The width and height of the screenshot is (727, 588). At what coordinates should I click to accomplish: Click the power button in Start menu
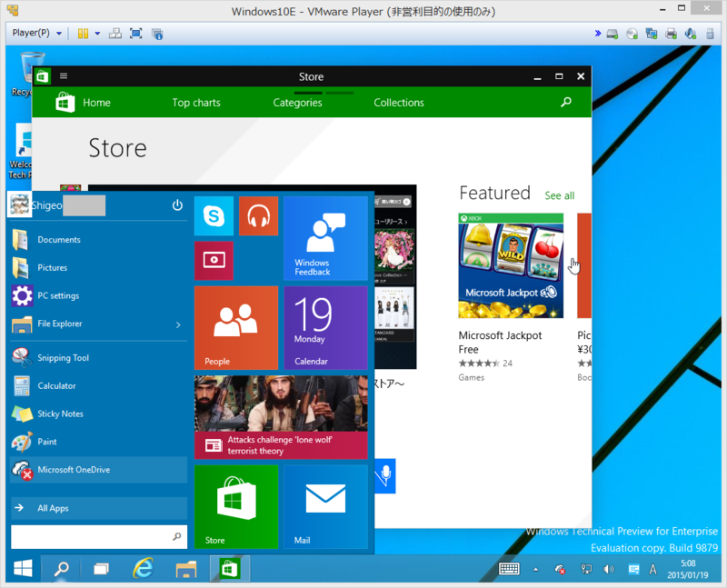pyautogui.click(x=177, y=205)
